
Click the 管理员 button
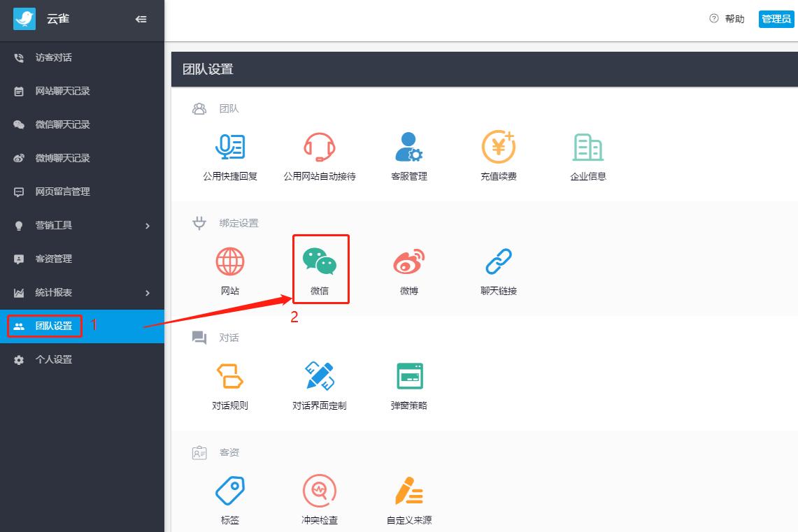pos(776,19)
